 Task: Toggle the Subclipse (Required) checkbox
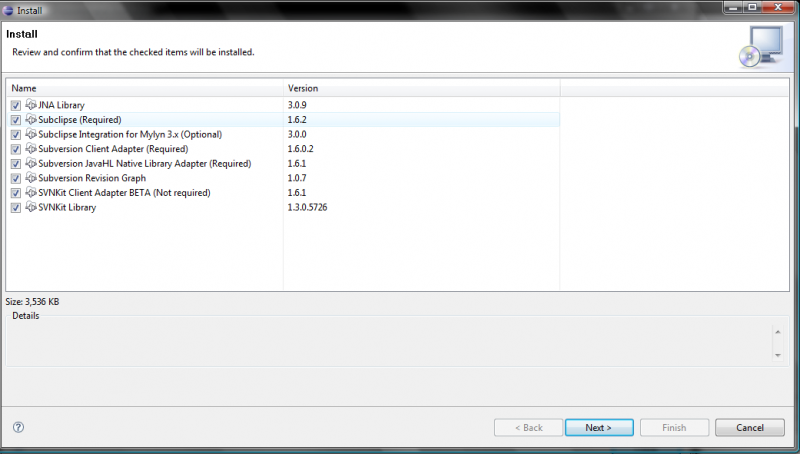(16, 120)
